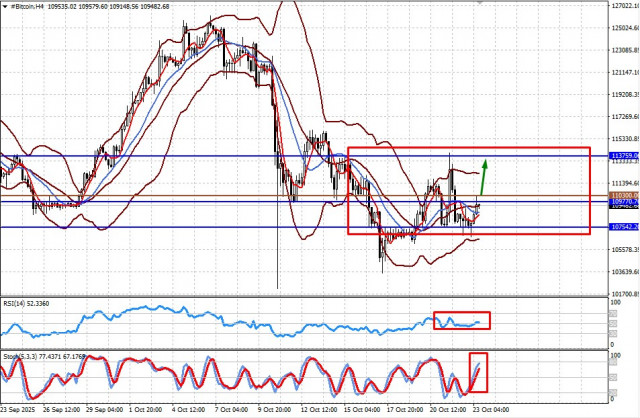The height and width of the screenshot is (418, 640).
Task: Click the 123085.85 price scale value
Action: 625,50
